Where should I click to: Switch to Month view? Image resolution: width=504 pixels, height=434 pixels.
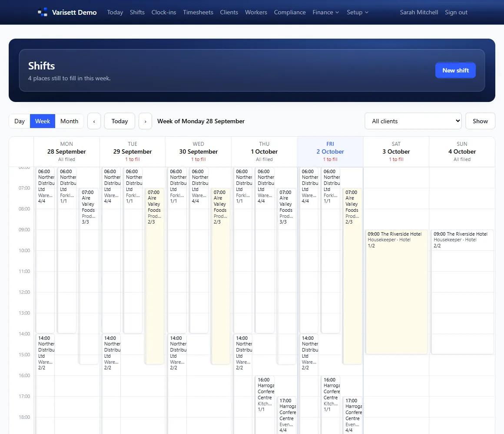pyautogui.click(x=69, y=122)
